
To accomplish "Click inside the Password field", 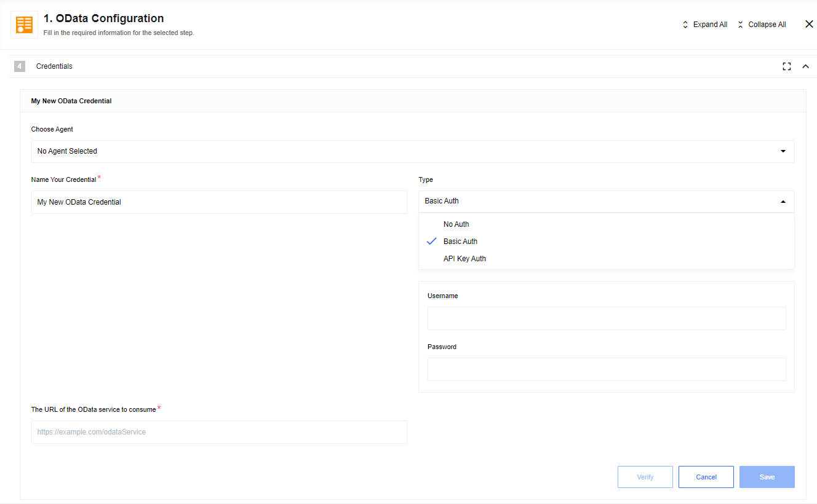I will [607, 369].
